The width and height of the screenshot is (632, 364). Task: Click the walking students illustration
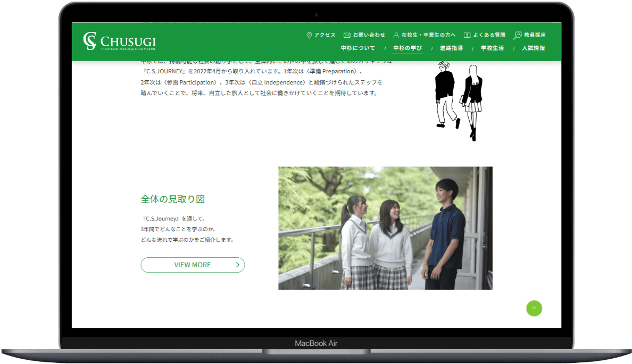tap(459, 100)
